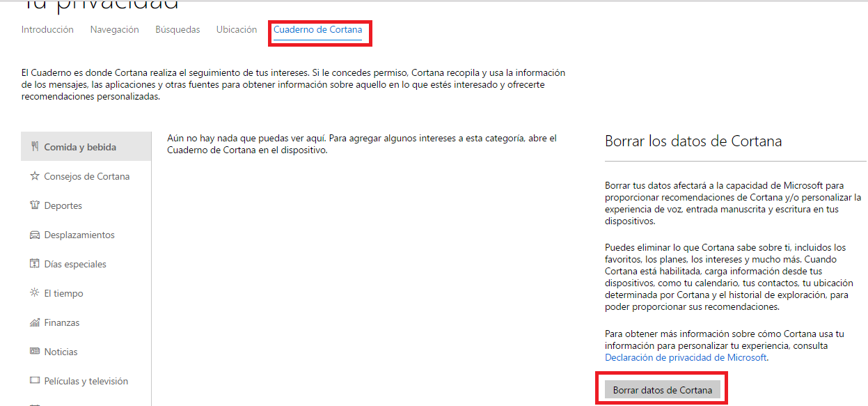Click the chart icon for Finanzas
This screenshot has height=406, width=868.
coord(34,322)
